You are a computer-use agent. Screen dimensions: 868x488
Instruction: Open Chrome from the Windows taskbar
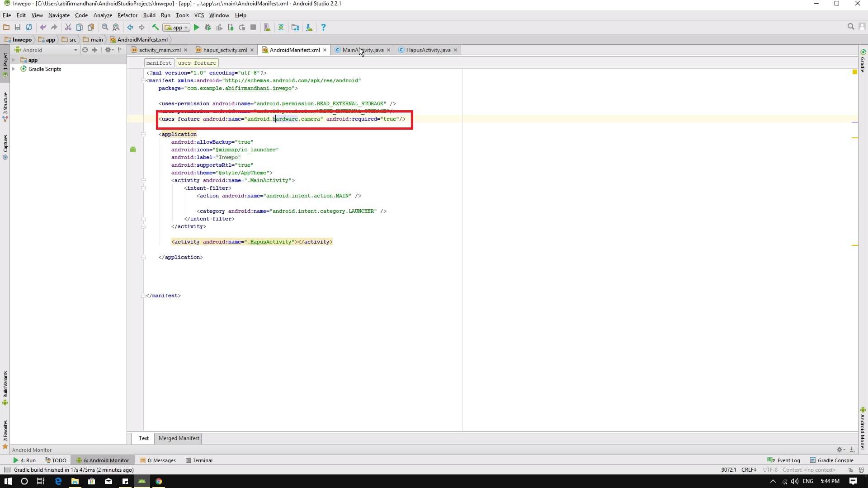pyautogui.click(x=159, y=481)
